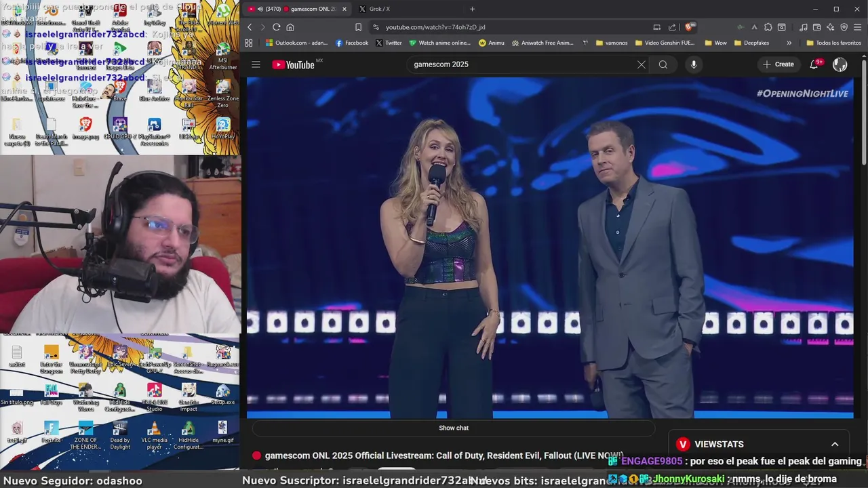Open the Genshin Impact desktop shortcut
868x488 pixels.
pyautogui.click(x=189, y=397)
